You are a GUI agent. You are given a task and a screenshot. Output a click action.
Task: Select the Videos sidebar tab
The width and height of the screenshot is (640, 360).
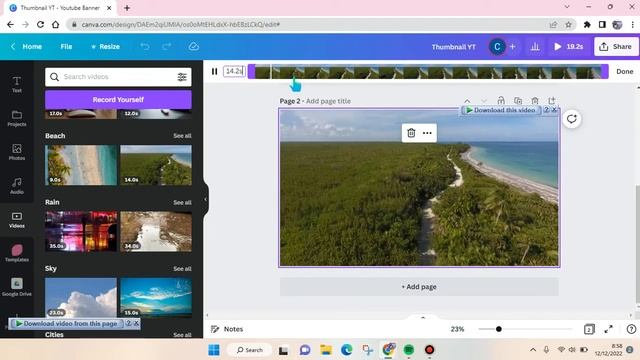pyautogui.click(x=17, y=220)
